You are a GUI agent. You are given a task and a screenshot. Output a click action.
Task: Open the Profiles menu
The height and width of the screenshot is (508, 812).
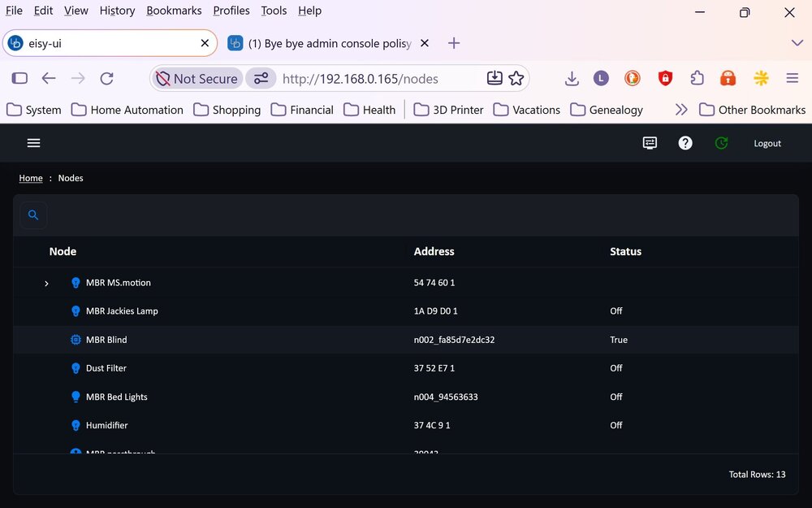click(231, 11)
